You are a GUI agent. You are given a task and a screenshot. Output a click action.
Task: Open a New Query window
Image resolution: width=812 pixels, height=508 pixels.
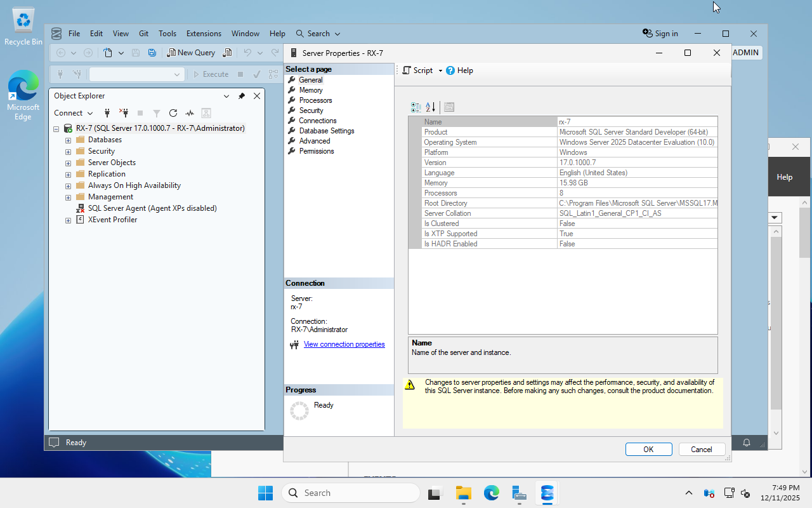click(x=191, y=53)
